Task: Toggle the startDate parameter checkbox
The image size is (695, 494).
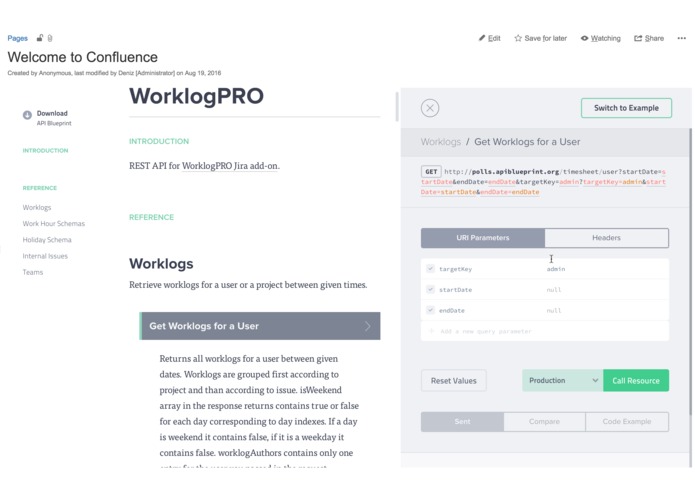Action: (x=430, y=289)
